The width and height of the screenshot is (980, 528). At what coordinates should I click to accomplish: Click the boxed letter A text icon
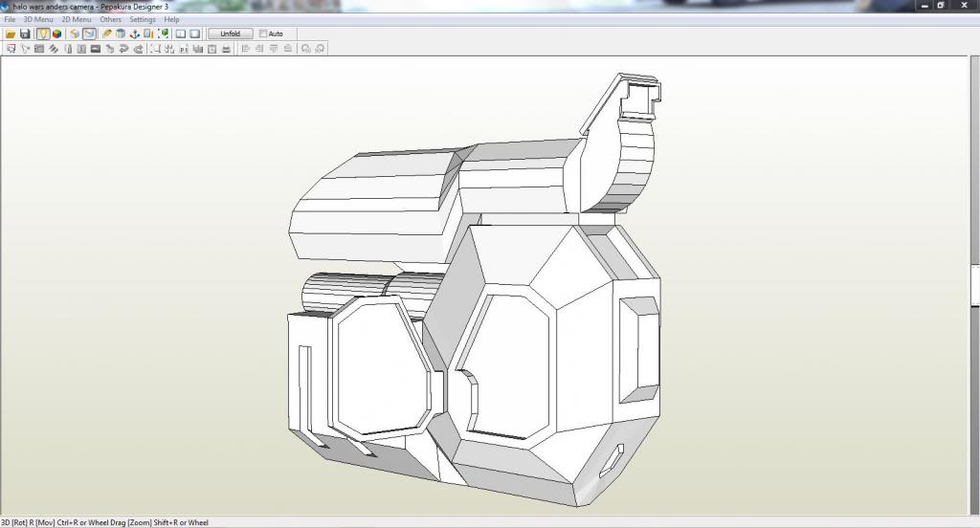[x=212, y=49]
